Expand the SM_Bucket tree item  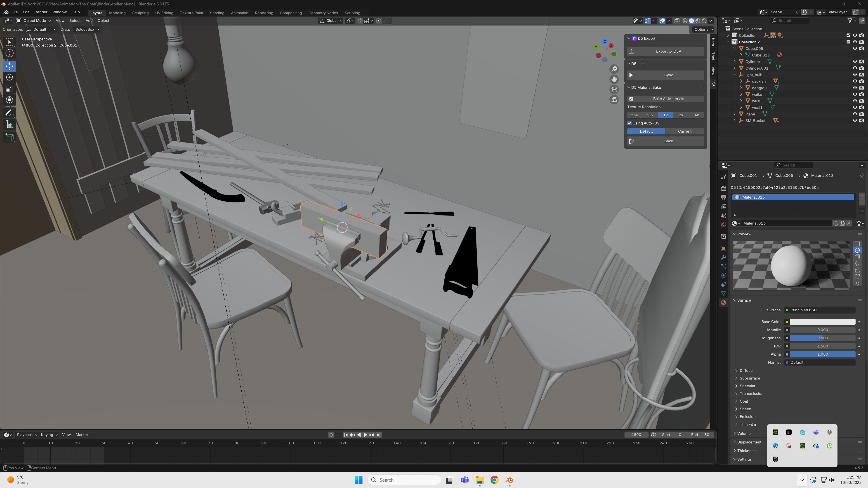point(735,121)
